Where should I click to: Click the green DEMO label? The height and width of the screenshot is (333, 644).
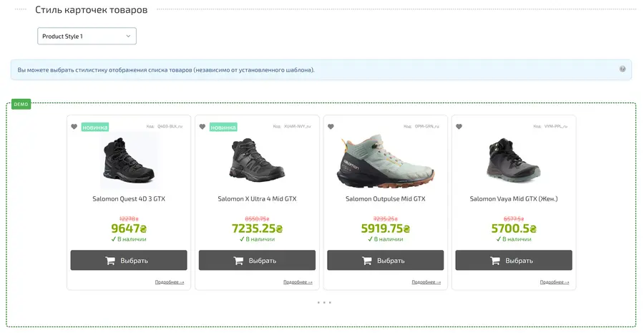[21, 105]
